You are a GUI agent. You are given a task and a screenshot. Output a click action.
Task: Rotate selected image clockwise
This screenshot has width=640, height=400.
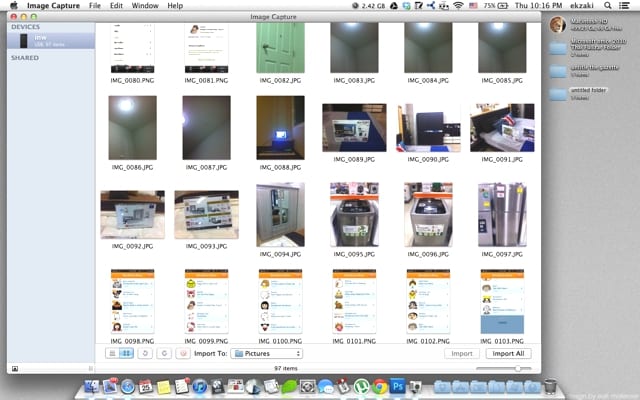[x=164, y=353]
